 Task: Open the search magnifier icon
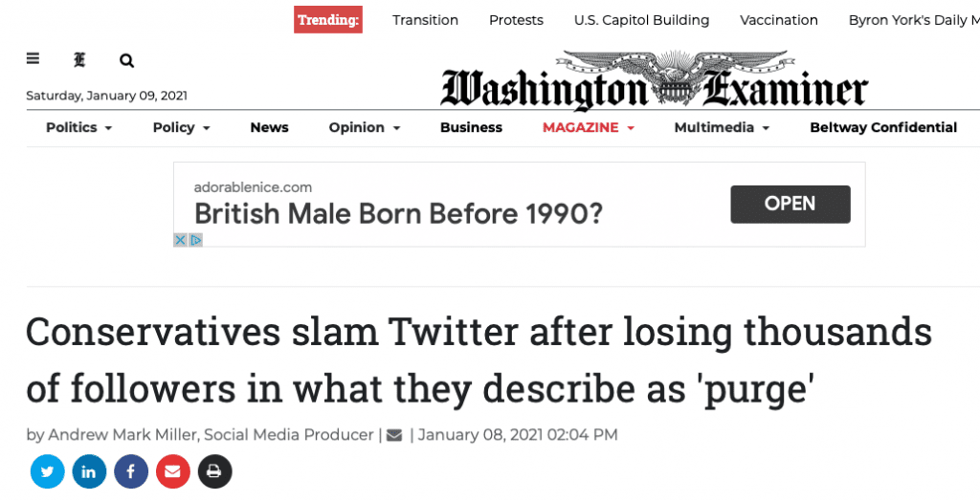pos(127,60)
